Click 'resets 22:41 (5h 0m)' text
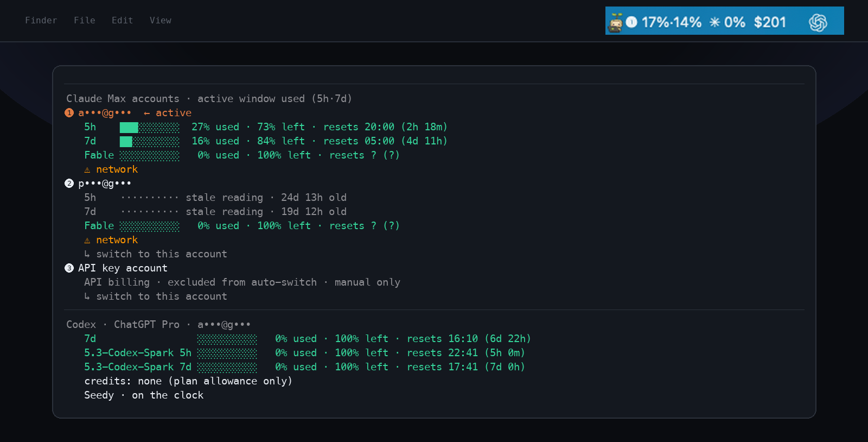This screenshot has height=442, width=868. [x=466, y=352]
